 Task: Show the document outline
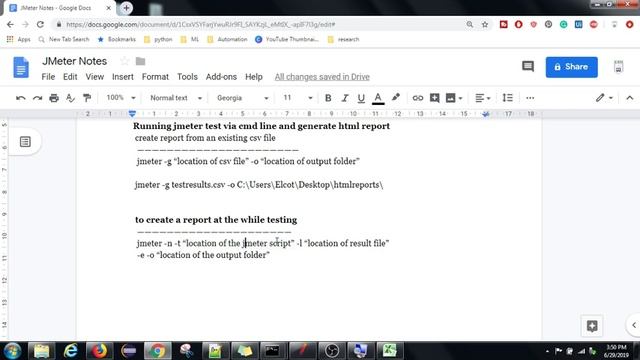pos(25,142)
